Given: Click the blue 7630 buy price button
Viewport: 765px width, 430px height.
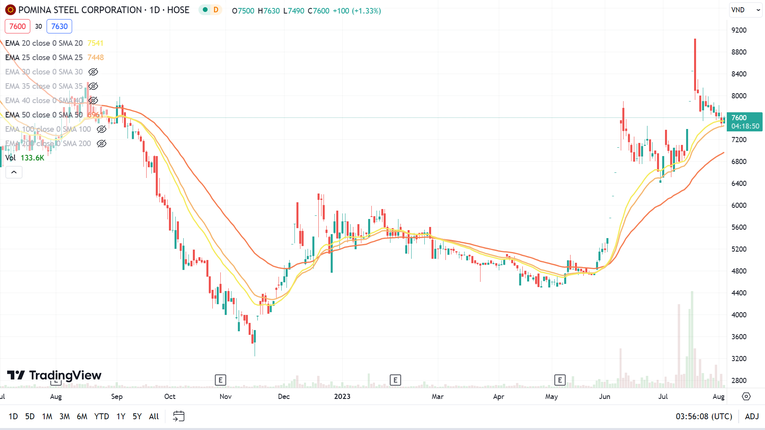Looking at the screenshot, I should 60,26.
